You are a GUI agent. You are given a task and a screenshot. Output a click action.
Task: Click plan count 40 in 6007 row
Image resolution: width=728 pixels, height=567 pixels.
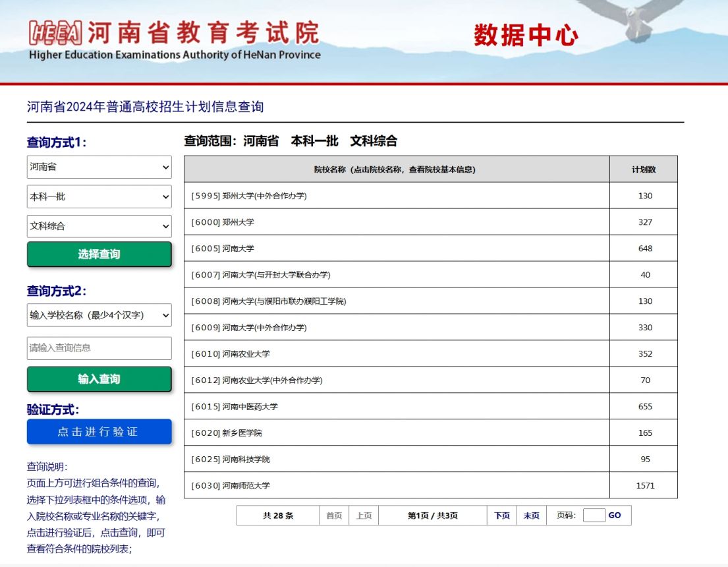point(646,275)
